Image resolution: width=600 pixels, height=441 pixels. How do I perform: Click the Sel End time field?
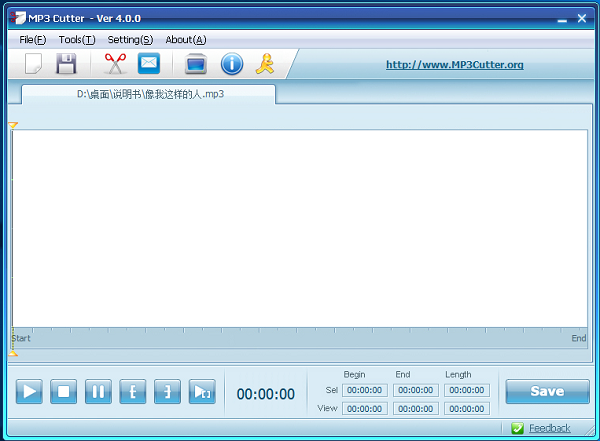[416, 390]
